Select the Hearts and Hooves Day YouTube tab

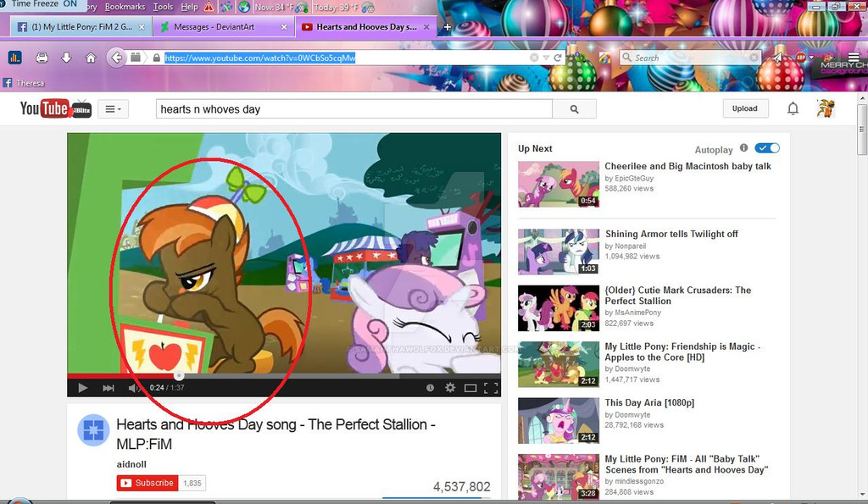(x=365, y=27)
